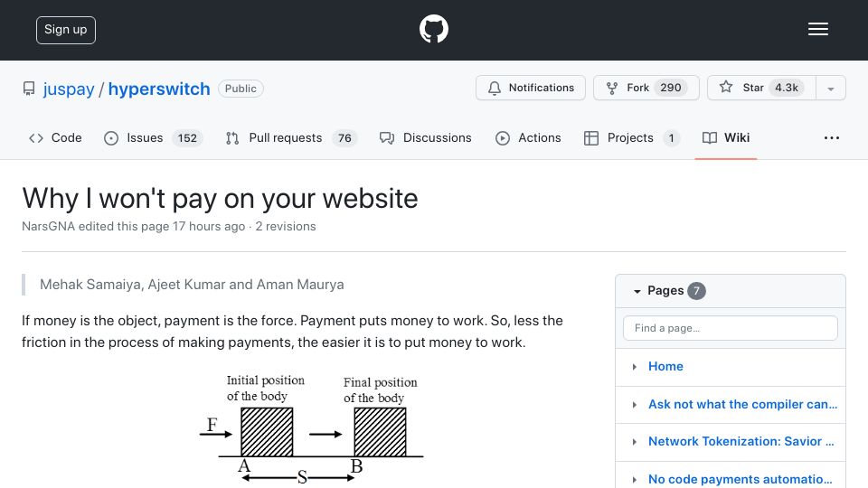Click the GitHub logo in header
Viewport: 868px width, 488px height.
pyautogui.click(x=433, y=29)
